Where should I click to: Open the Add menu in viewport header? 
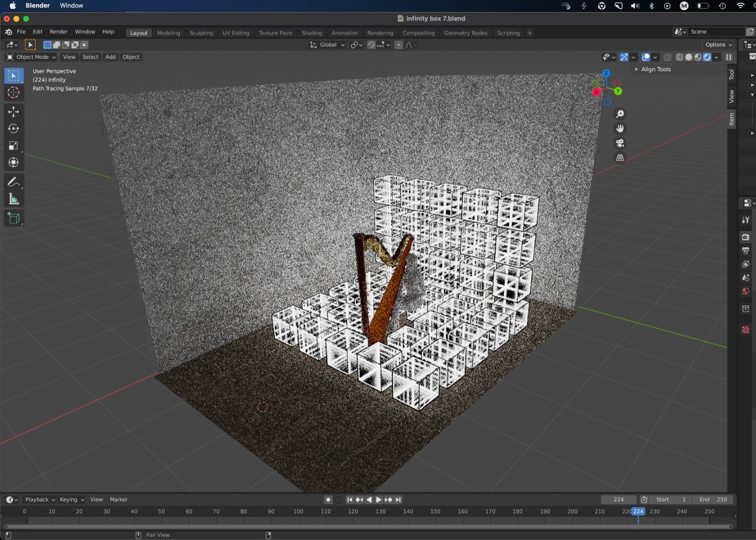(110, 57)
